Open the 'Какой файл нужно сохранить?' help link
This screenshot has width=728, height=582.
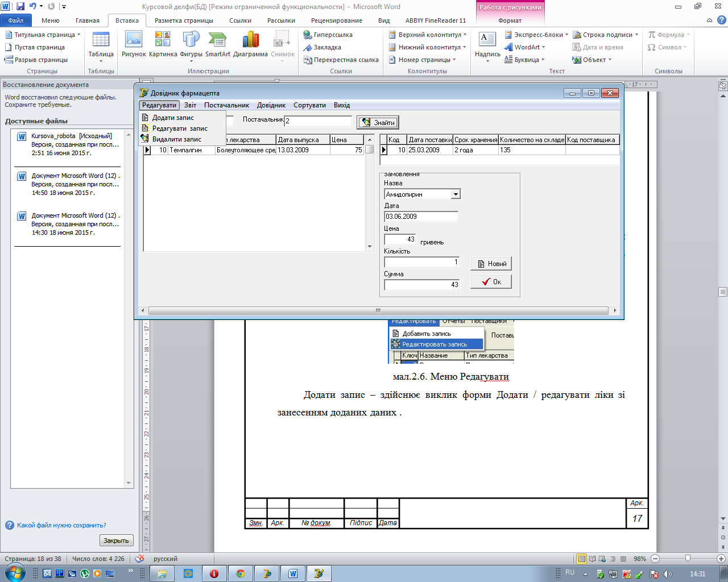tap(61, 525)
